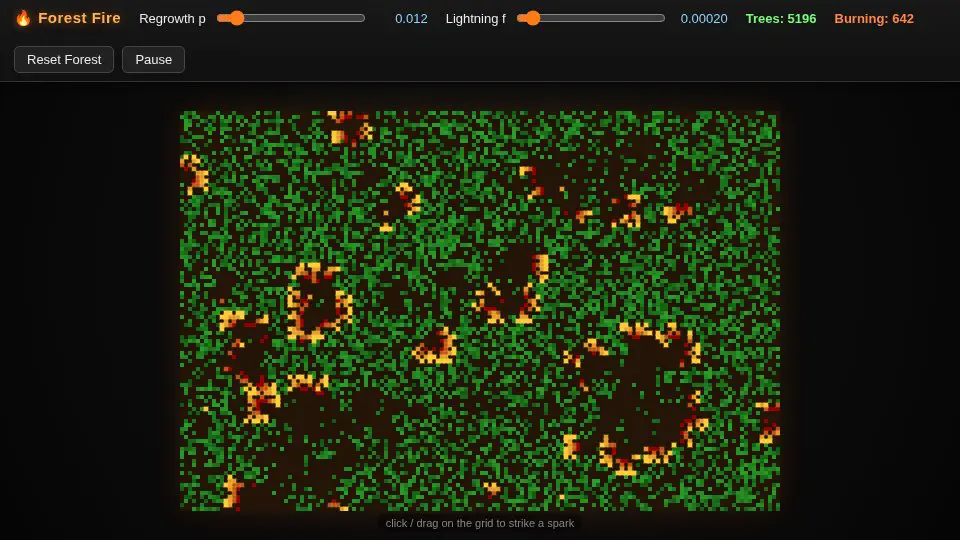
Task: Click the Lightning f slider handle
Action: 533,18
